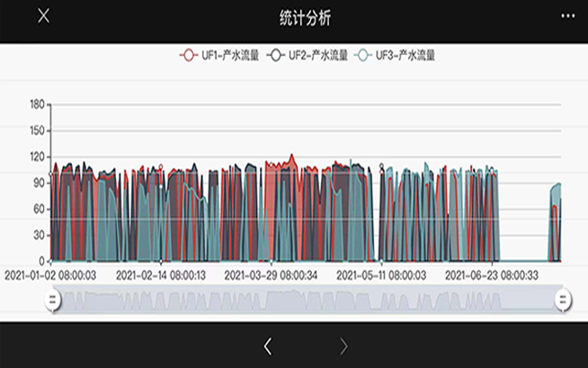The width and height of the screenshot is (588, 368).
Task: Open the three-dot more options menu
Action: [x=566, y=17]
